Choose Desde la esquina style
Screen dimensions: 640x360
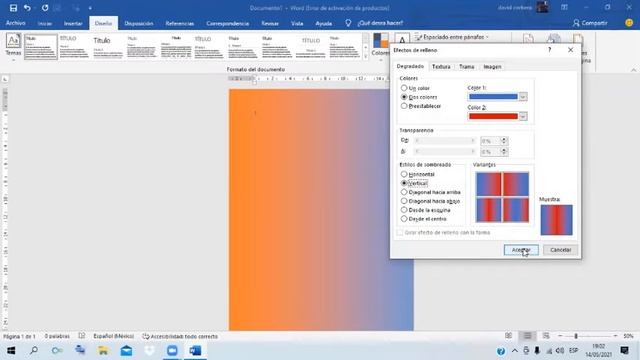point(404,210)
